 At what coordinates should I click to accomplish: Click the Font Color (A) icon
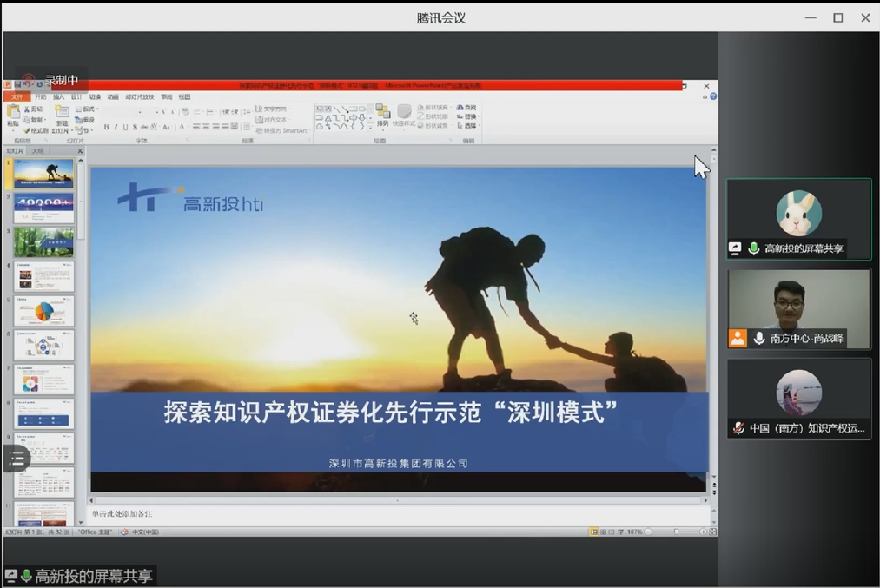182,128
